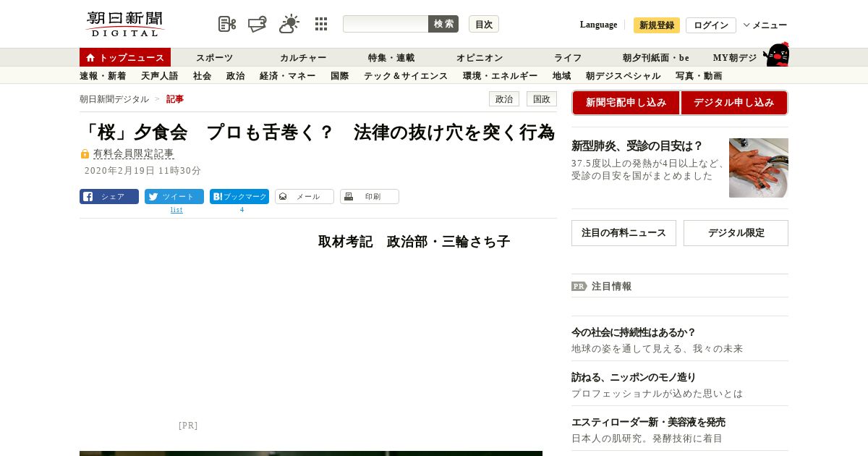Open the tweet list link
This screenshot has height=456, width=868.
[176, 210]
